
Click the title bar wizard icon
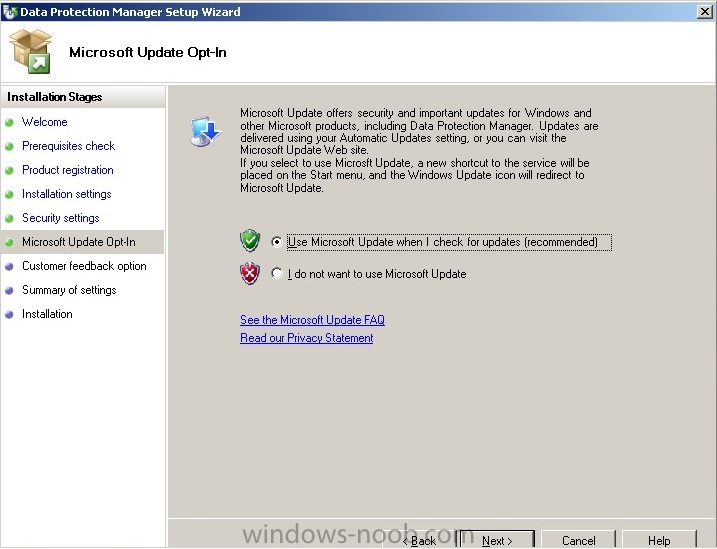(9, 11)
